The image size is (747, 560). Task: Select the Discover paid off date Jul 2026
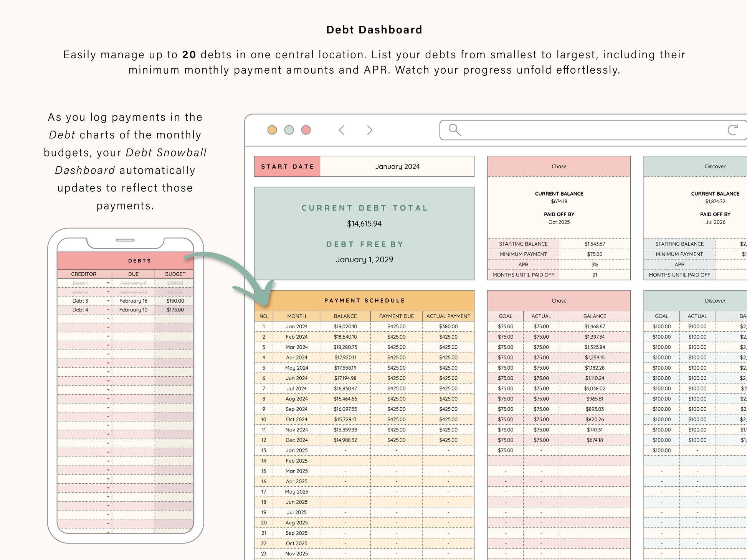click(x=715, y=222)
